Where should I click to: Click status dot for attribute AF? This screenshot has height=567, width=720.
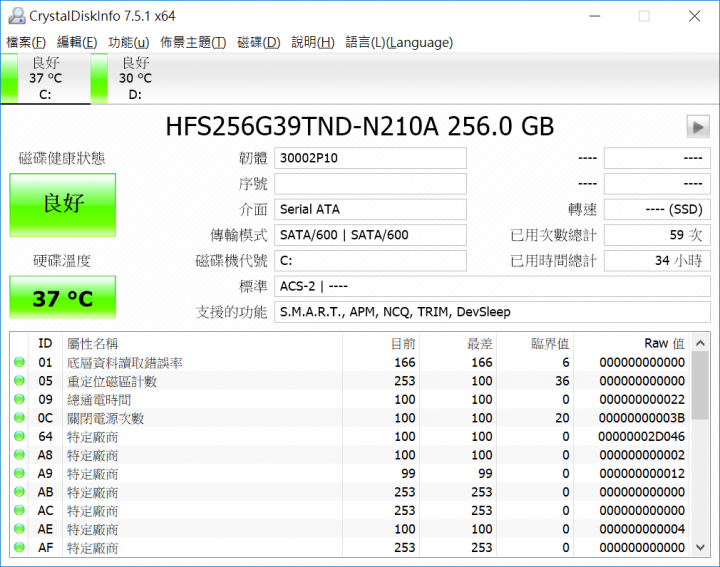click(x=19, y=547)
